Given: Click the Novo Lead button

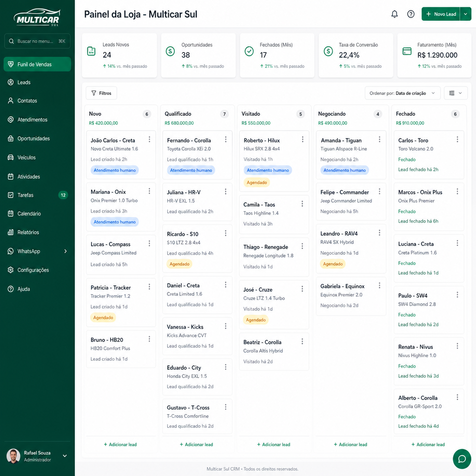Looking at the screenshot, I should (x=441, y=14).
